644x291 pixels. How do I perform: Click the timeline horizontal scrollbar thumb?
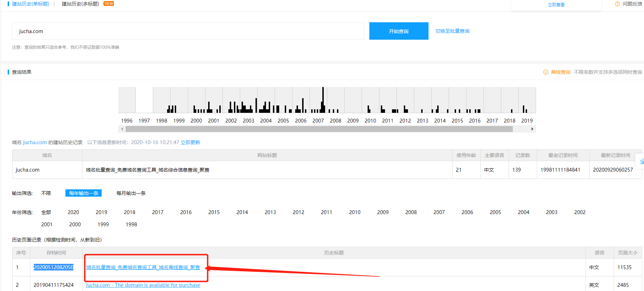click(x=319, y=129)
